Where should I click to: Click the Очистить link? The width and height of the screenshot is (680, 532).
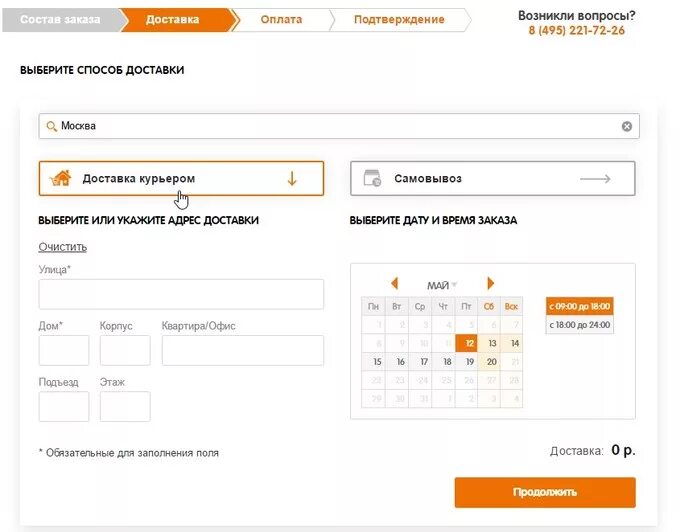(x=63, y=247)
